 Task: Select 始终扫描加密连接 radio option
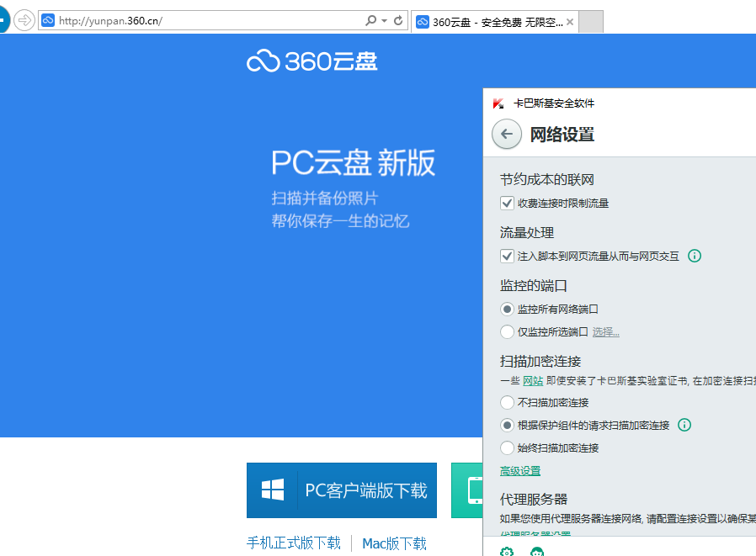507,447
